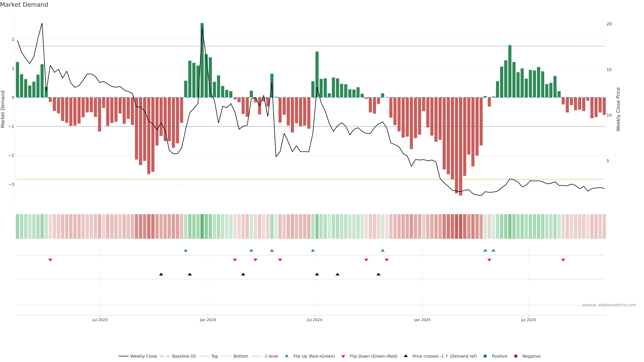Viewport: 644px width, 362px height.
Task: Click the last red flip-down marker after Jul 2025
Action: 563,260
